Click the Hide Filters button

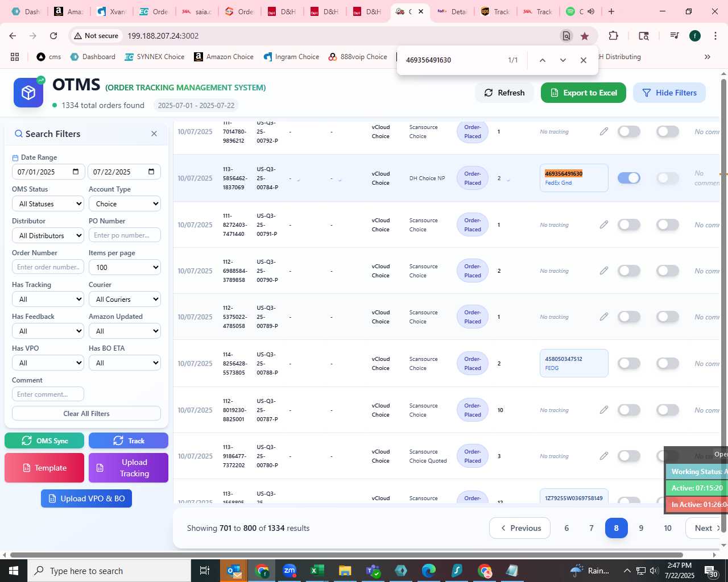(669, 93)
